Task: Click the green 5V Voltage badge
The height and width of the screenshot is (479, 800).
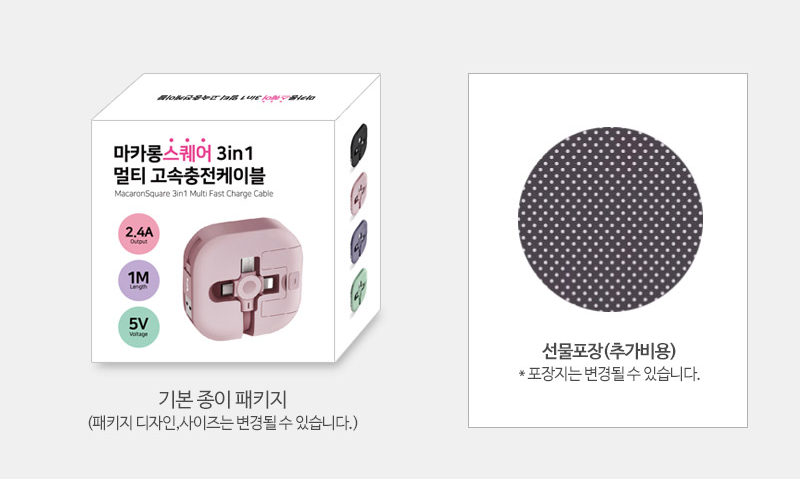Action: coord(139,327)
